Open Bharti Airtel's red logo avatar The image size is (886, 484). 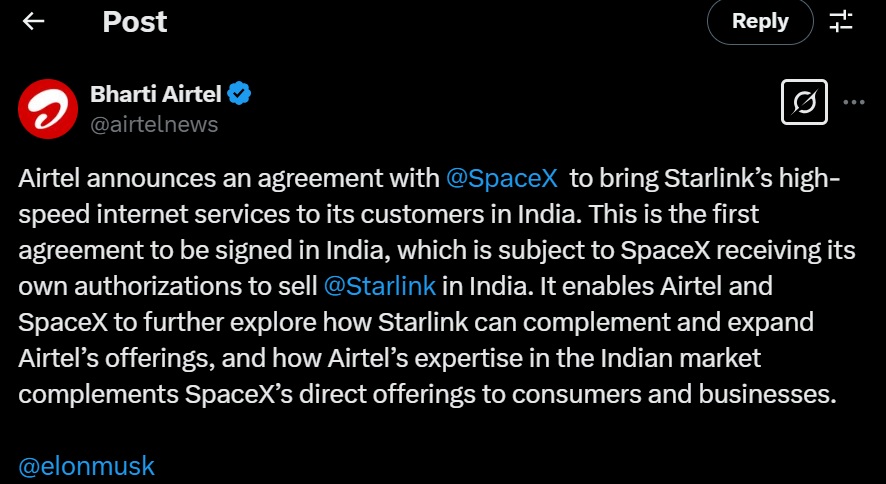coord(46,109)
